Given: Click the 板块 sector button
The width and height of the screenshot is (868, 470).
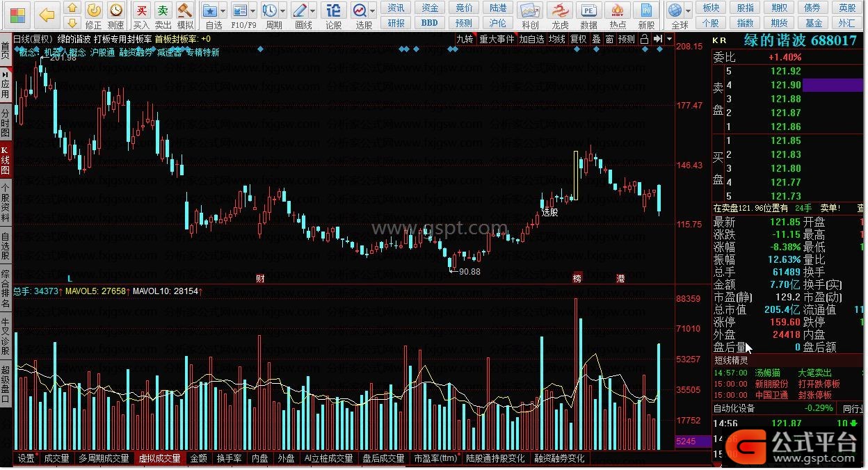Looking at the screenshot, I should coord(711,8).
